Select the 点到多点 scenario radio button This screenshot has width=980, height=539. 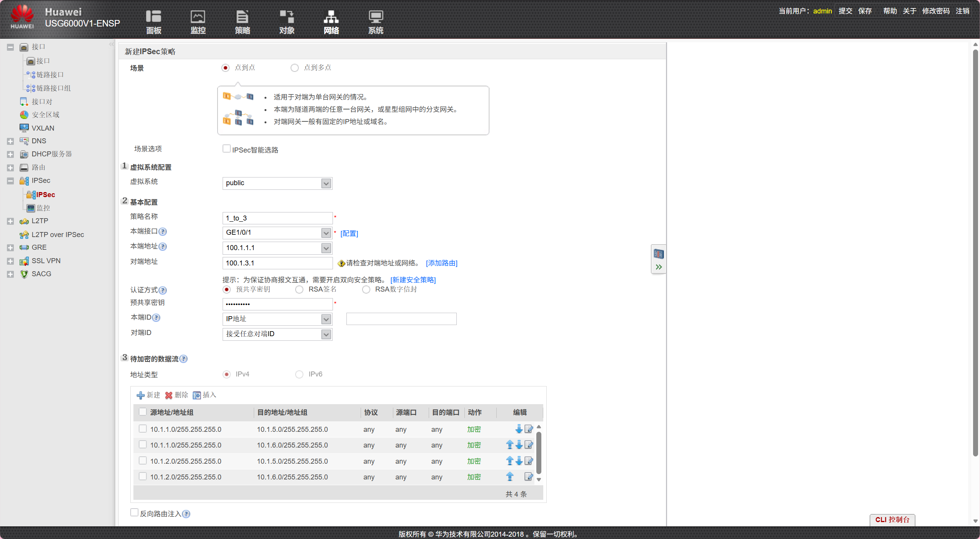(x=294, y=68)
